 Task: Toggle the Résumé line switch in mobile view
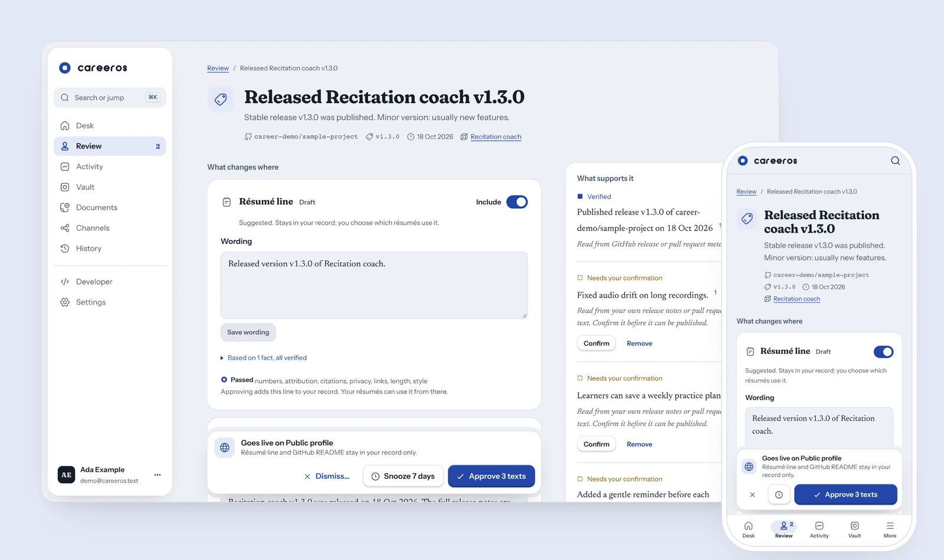tap(883, 352)
